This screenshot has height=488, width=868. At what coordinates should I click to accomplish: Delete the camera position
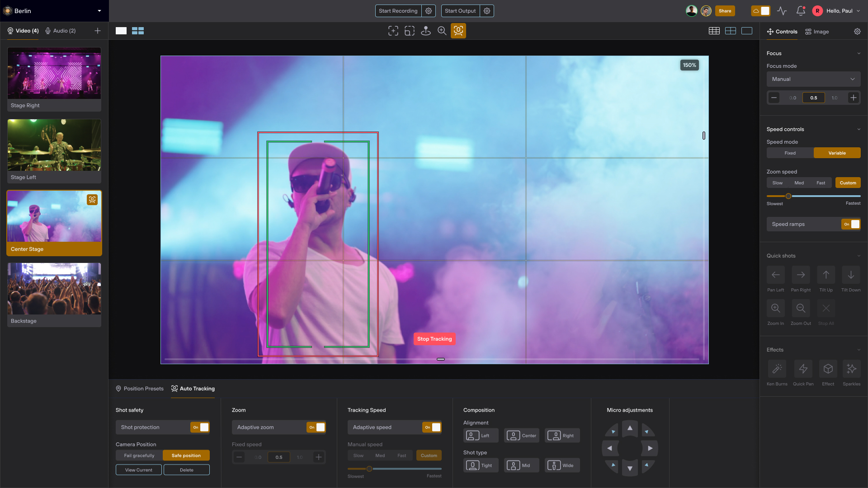[x=186, y=470]
